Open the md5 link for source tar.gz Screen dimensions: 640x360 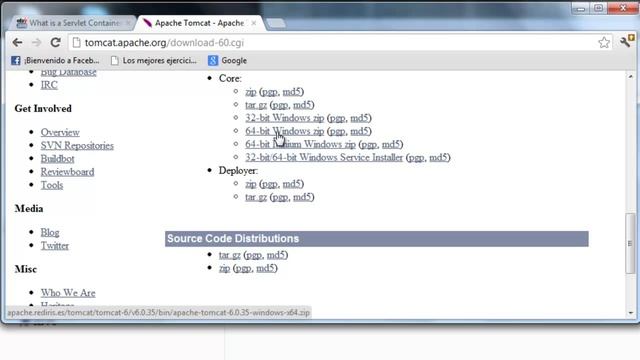276,255
